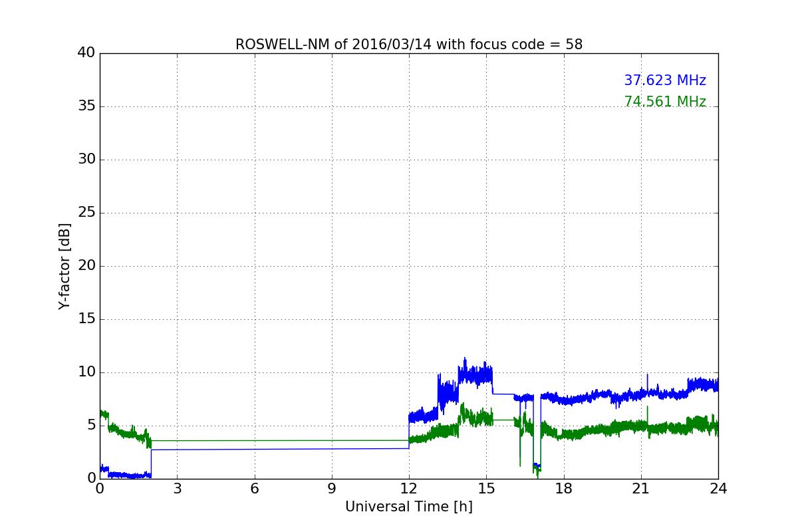
Task: Click the x-axis tick label 3
Action: [x=177, y=489]
